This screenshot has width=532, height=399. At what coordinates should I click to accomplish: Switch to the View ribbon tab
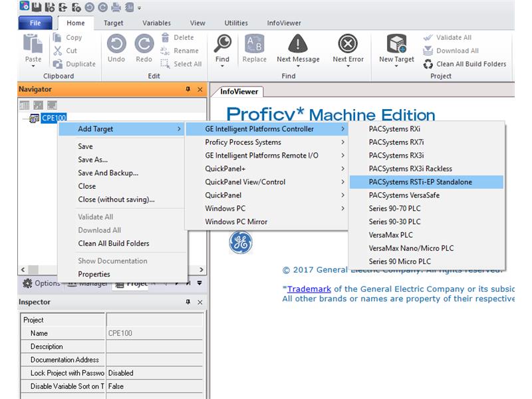(x=198, y=23)
